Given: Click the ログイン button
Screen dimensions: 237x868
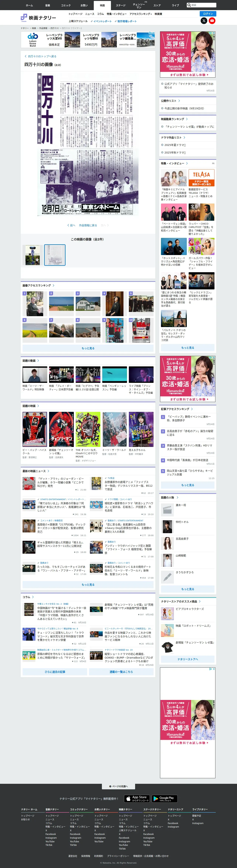Looking at the screenshot, I should pos(208,14).
